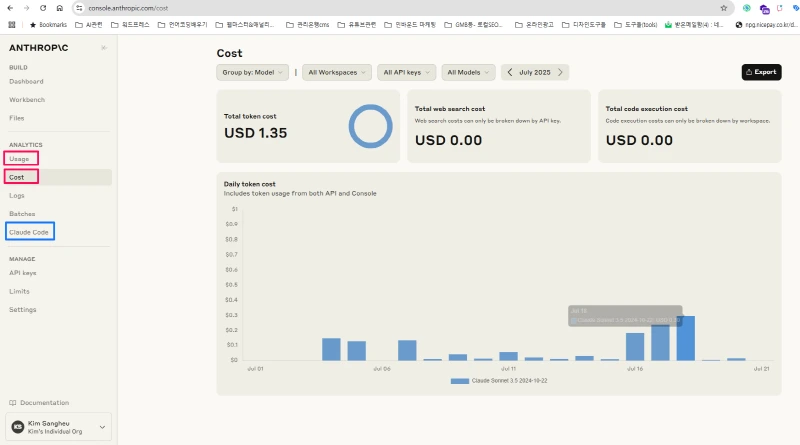Expand the Kim's Individual Org account switcher
The image size is (800, 445).
click(102, 427)
